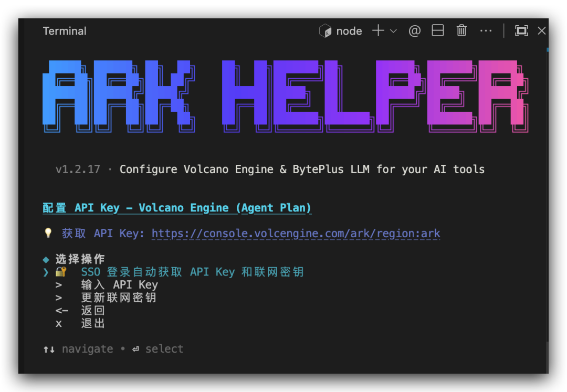Create a new terminal with plus icon

378,31
